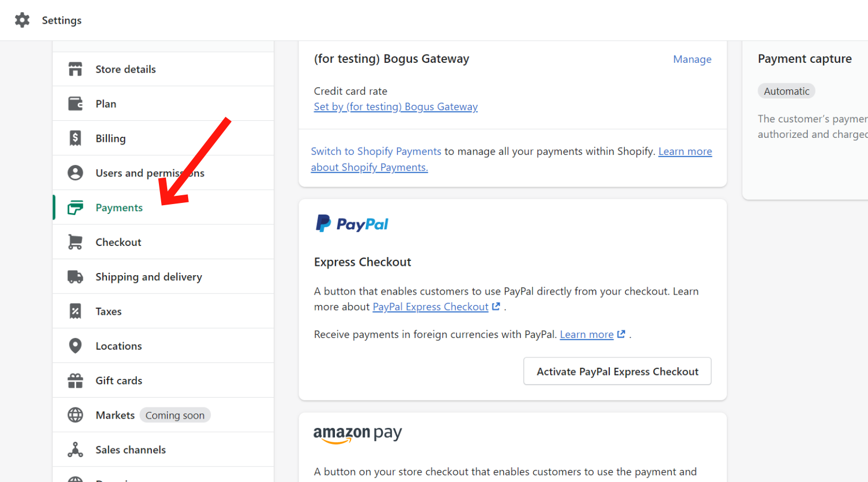Image resolution: width=868 pixels, height=482 pixels.
Task: Click the Settings gear icon
Action: (22, 20)
